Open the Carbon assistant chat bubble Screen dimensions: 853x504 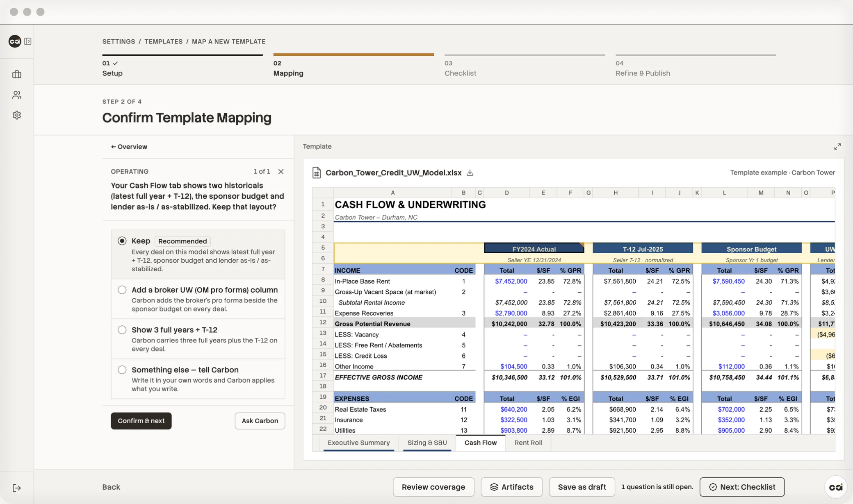coord(836,487)
